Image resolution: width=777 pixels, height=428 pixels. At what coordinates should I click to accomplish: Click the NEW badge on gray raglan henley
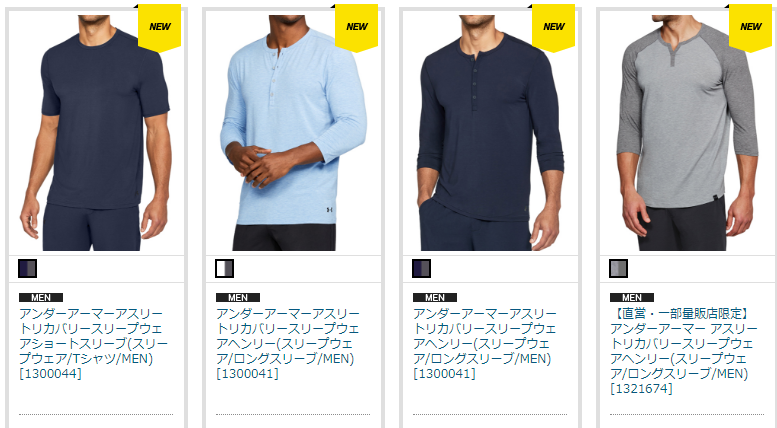tap(751, 27)
